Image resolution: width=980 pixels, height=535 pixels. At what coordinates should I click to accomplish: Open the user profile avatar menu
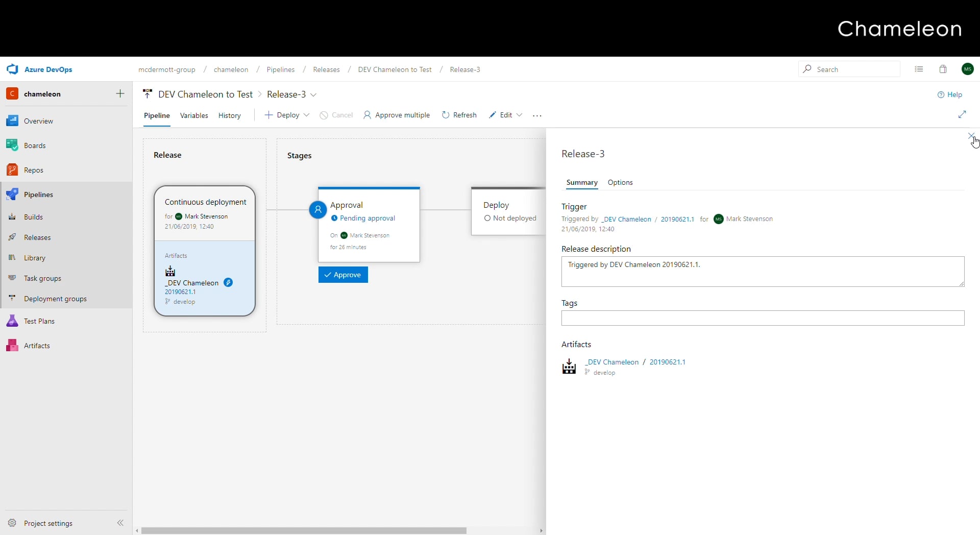(x=967, y=69)
